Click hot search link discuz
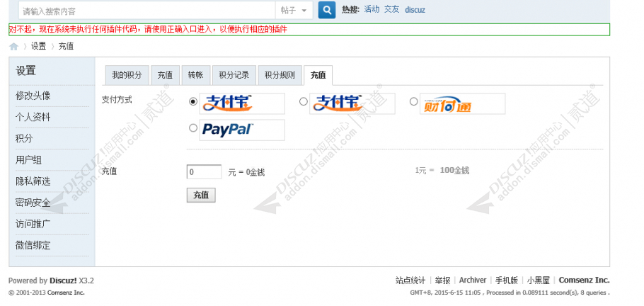This screenshot has width=644, height=306. click(415, 10)
